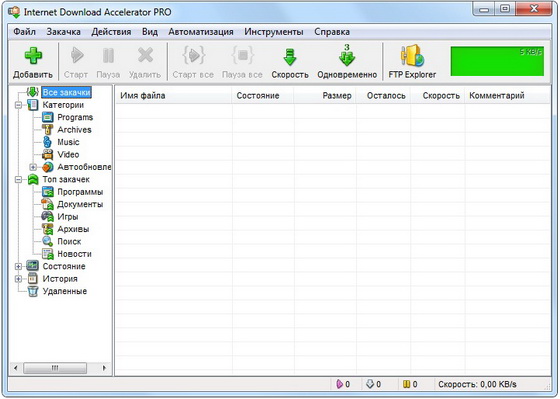Viewport: 560px width, 399px height.
Task: Open the Вид menu
Action: (x=150, y=32)
